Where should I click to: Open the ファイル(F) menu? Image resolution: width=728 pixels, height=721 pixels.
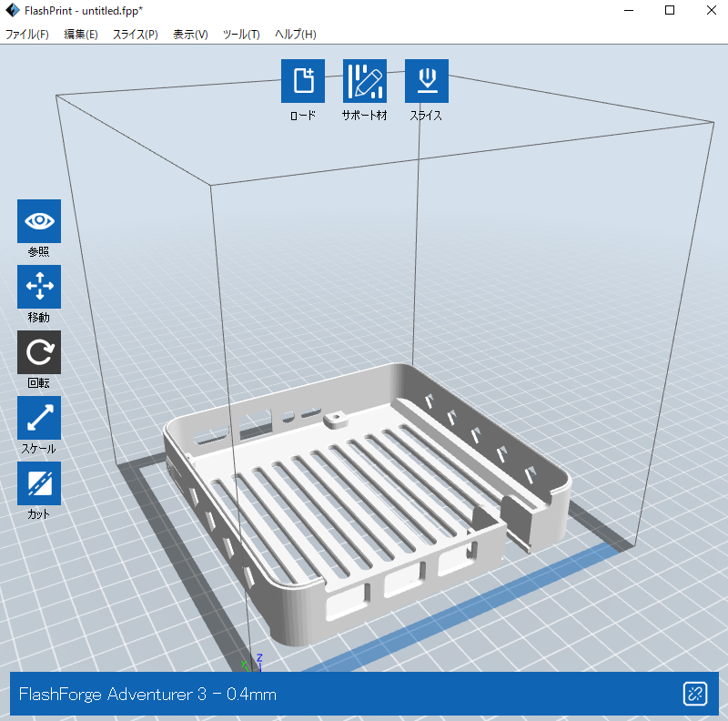click(x=27, y=35)
